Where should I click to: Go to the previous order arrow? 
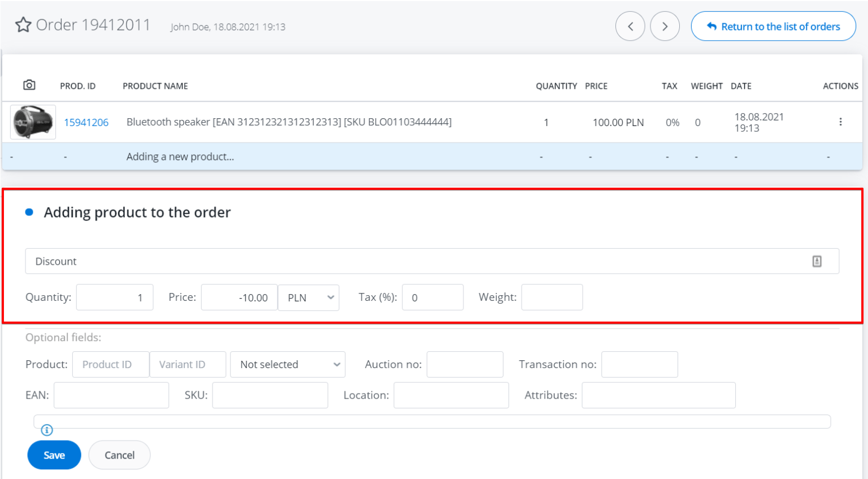[630, 26]
